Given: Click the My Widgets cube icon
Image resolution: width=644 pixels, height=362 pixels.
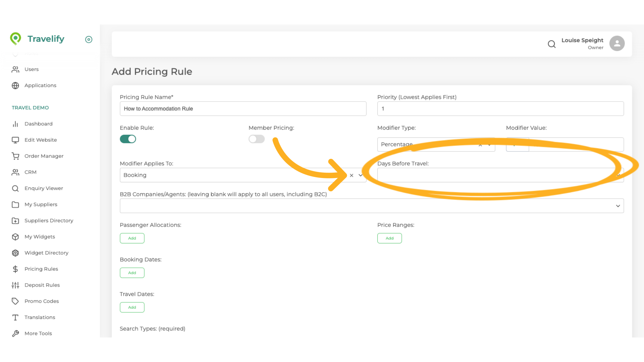Looking at the screenshot, I should pyautogui.click(x=15, y=237).
